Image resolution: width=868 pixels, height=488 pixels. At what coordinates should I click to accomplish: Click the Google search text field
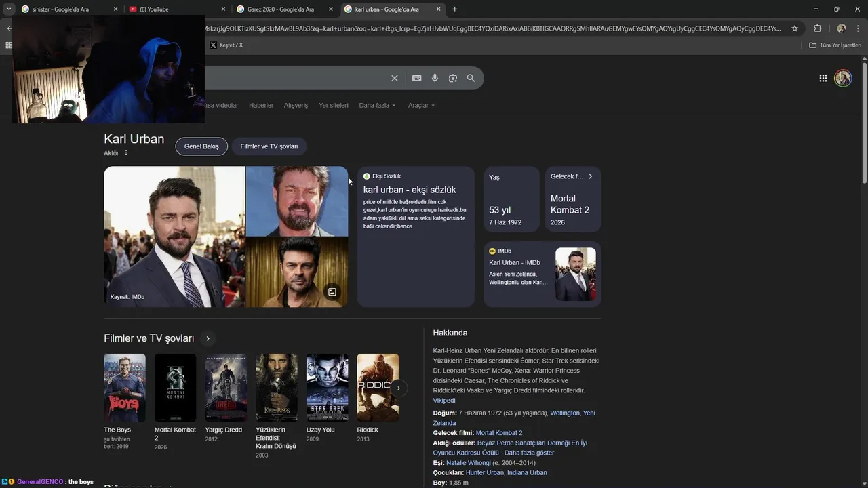294,78
